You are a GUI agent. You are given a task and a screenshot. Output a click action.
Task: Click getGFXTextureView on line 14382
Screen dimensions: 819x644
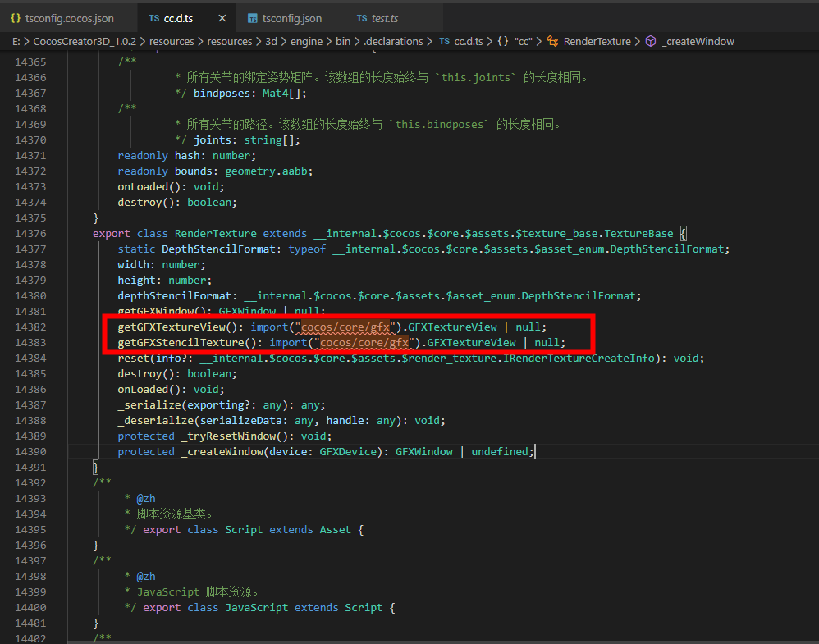(172, 327)
